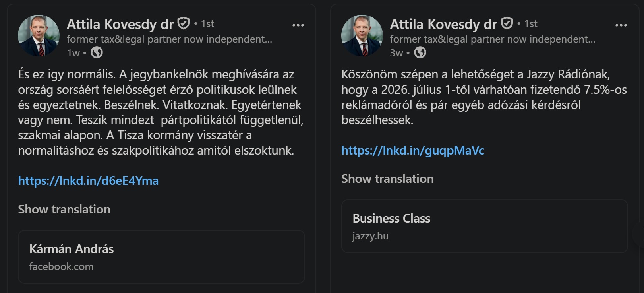Open the three-dots menu on the 3w post
Viewport: 644px width, 293px height.
621,25
